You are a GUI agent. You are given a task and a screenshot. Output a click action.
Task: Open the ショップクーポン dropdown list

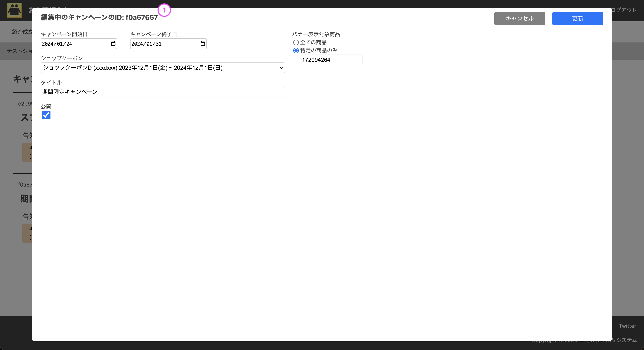162,68
